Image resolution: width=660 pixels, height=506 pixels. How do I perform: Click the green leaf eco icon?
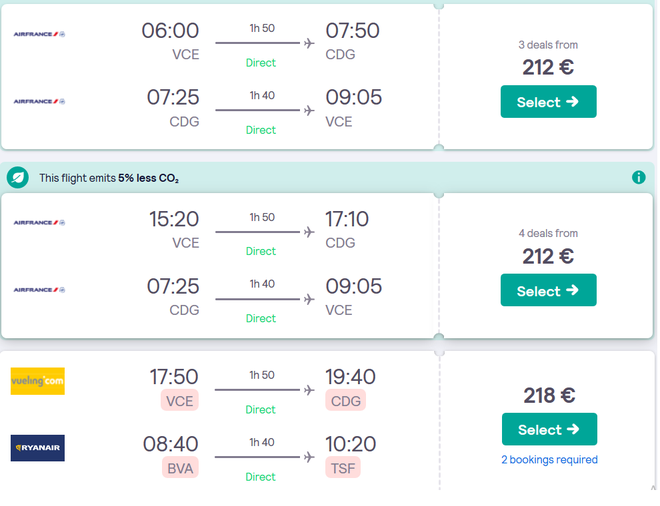(18, 178)
